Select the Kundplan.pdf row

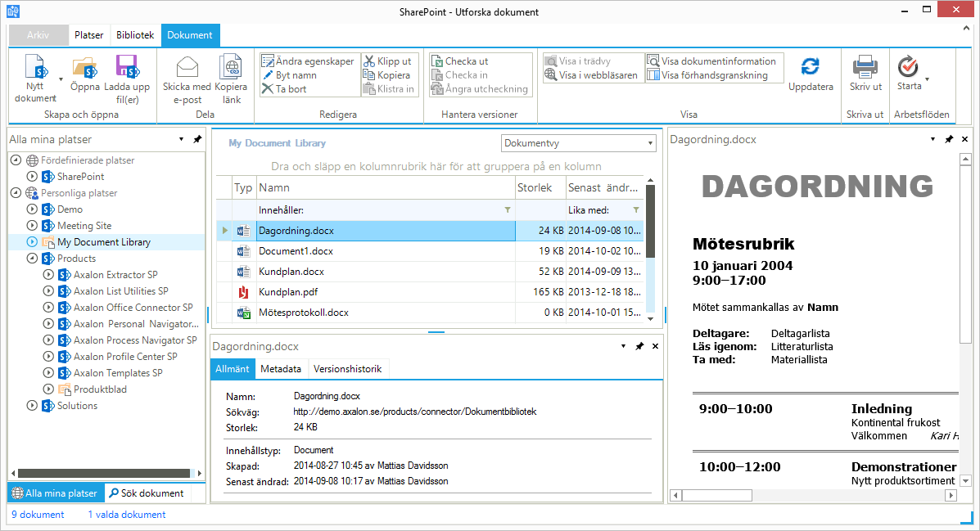point(429,292)
